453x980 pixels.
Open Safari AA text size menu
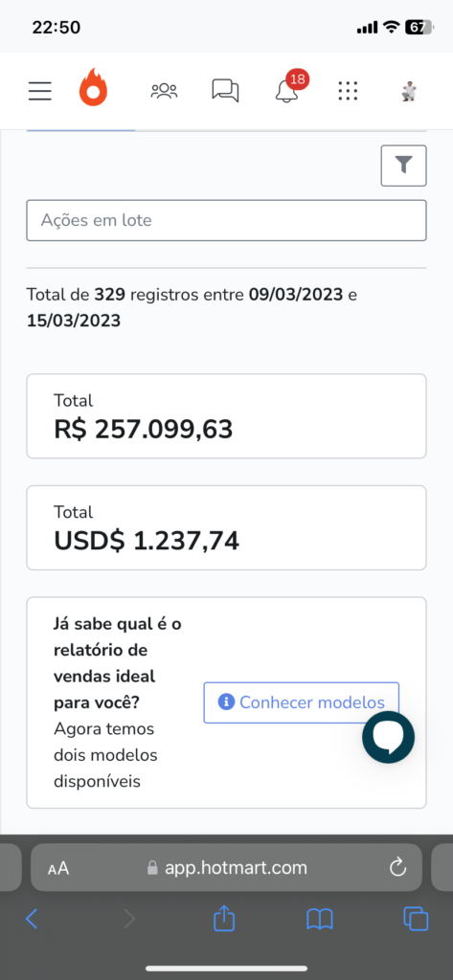(58, 868)
